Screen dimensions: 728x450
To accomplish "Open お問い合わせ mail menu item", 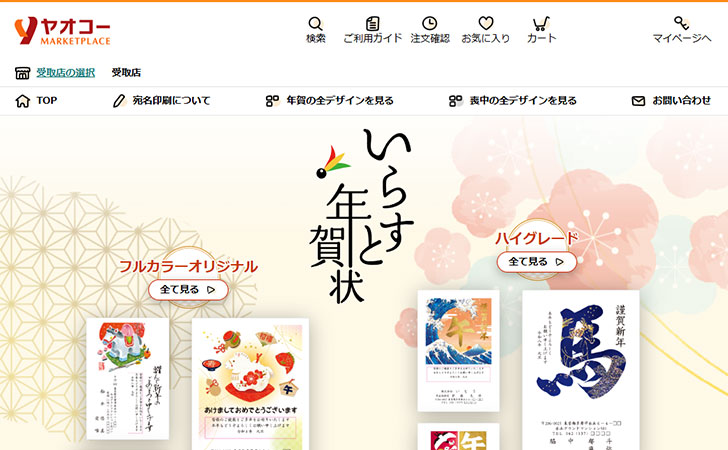I will (671, 101).
